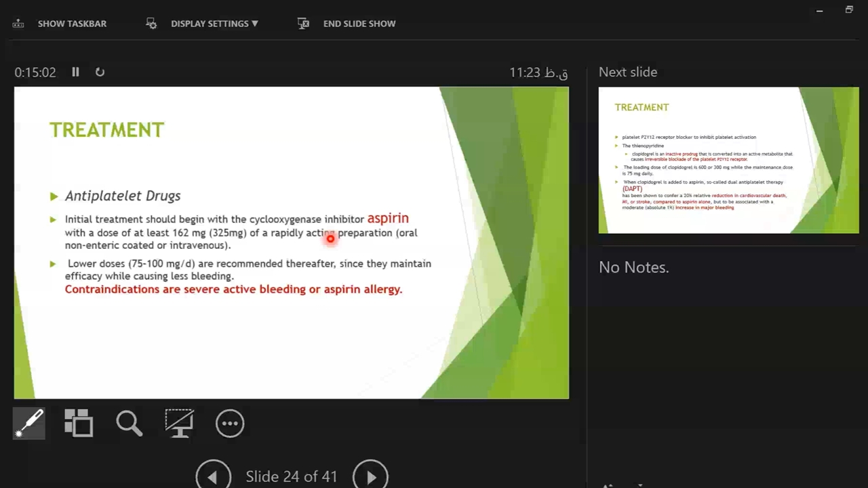The image size is (868, 488).
Task: Open the More slide show options menu
Action: coord(230,424)
